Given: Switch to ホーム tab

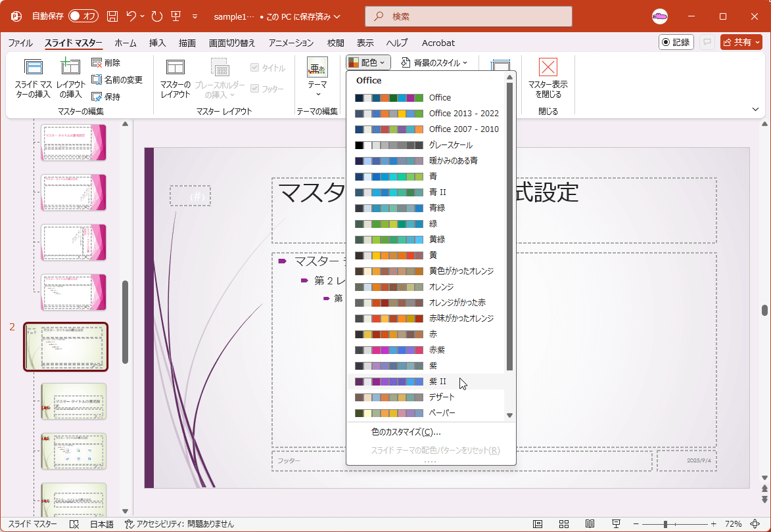Looking at the screenshot, I should pos(126,43).
